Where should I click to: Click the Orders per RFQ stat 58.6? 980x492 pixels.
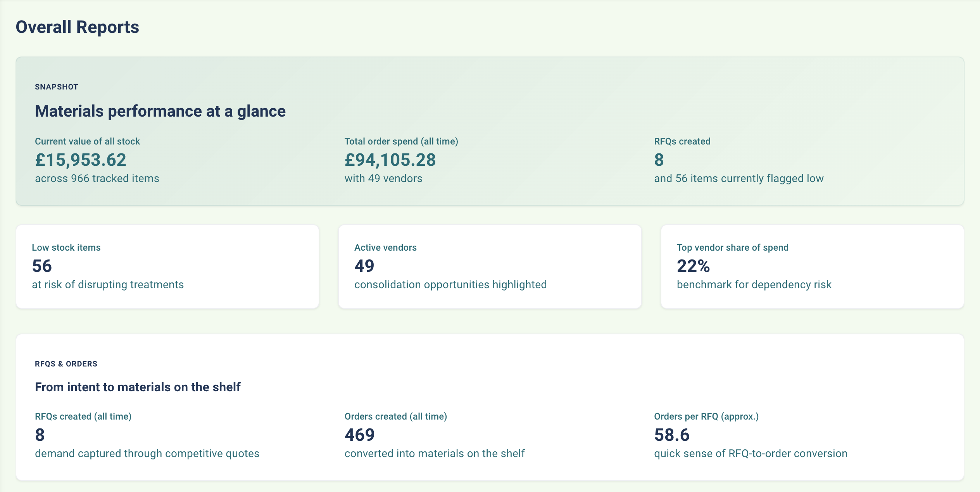(672, 435)
